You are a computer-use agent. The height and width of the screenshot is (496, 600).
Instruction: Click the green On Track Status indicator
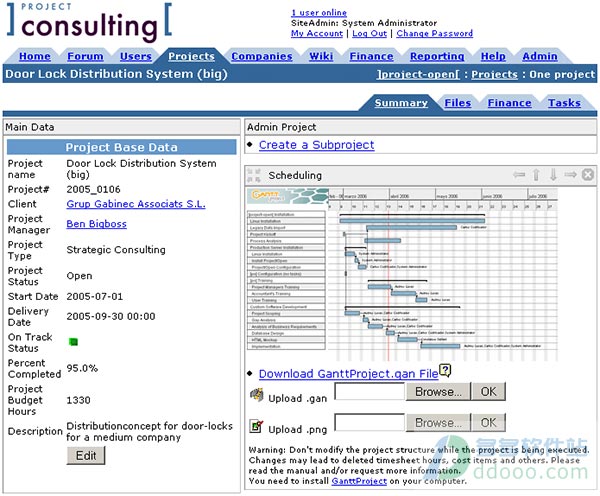tap(73, 342)
